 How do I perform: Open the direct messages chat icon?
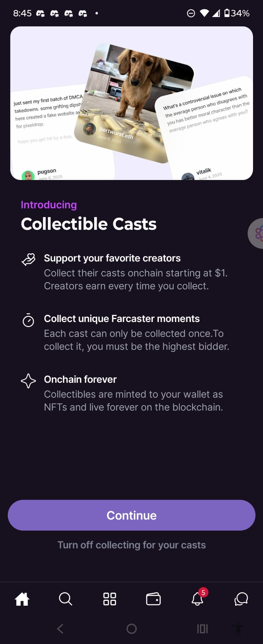click(x=241, y=599)
